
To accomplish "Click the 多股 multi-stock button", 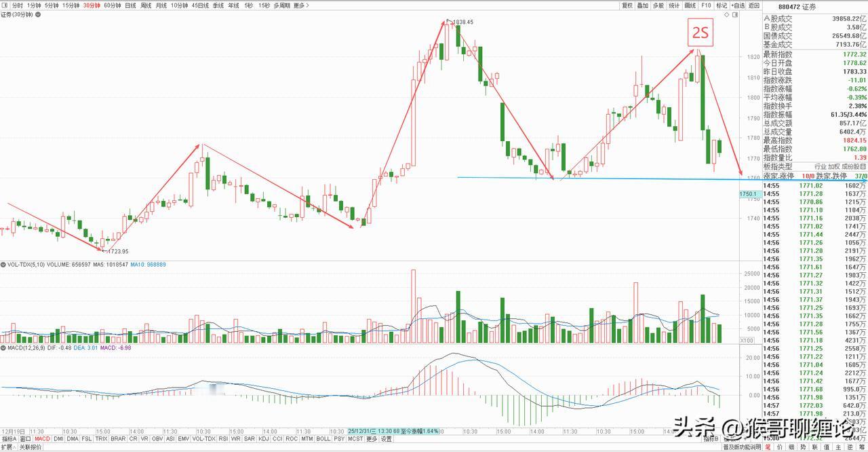I will click(x=658, y=5).
